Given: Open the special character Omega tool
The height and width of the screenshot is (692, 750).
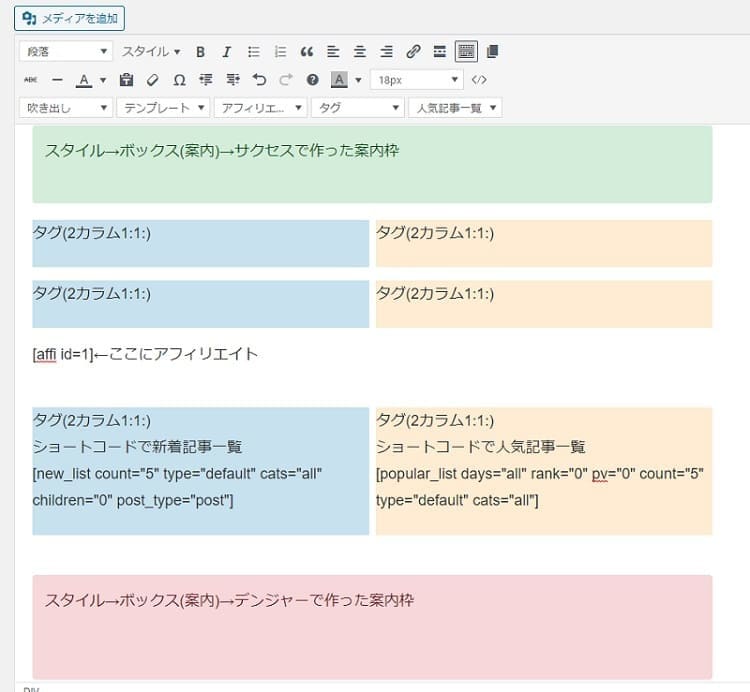Looking at the screenshot, I should (179, 80).
